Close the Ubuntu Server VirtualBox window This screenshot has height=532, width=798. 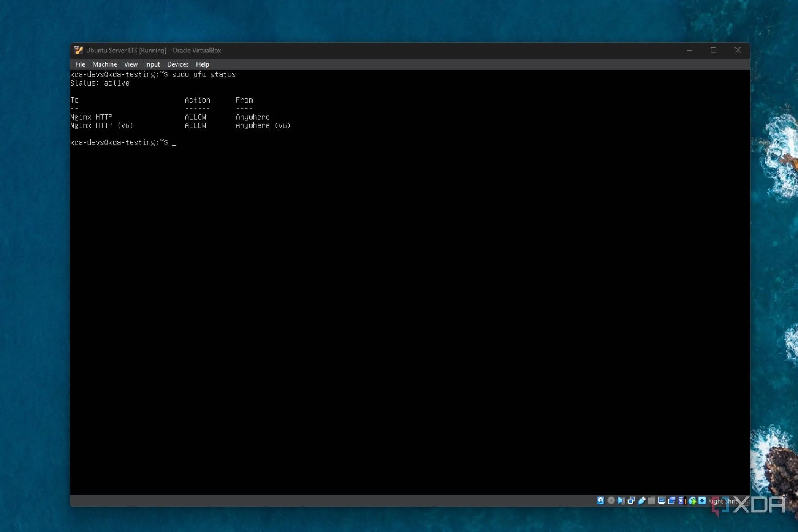coord(738,50)
